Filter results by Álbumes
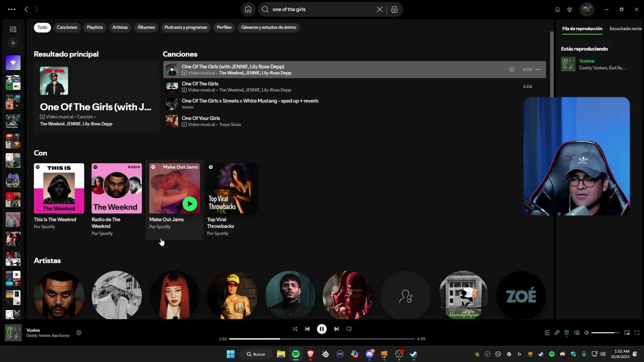This screenshot has width=644, height=362. (146, 28)
